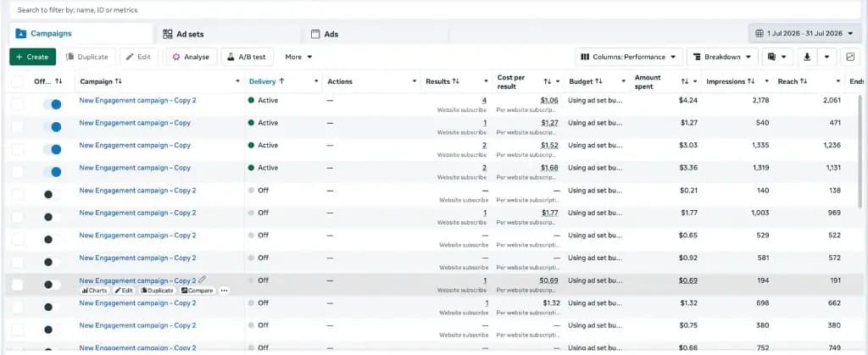Open the date range 1 Jul – 31 Jul dropdown
The height and width of the screenshot is (355, 868).
pos(804,33)
